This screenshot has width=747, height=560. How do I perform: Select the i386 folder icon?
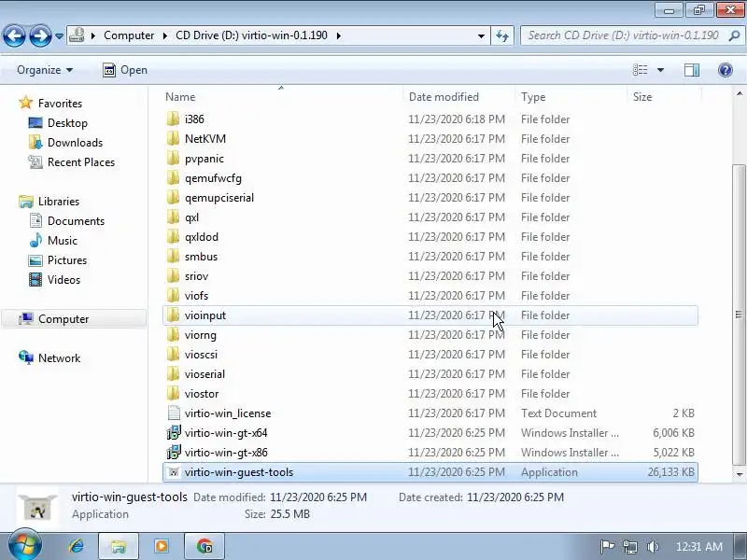tap(173, 119)
